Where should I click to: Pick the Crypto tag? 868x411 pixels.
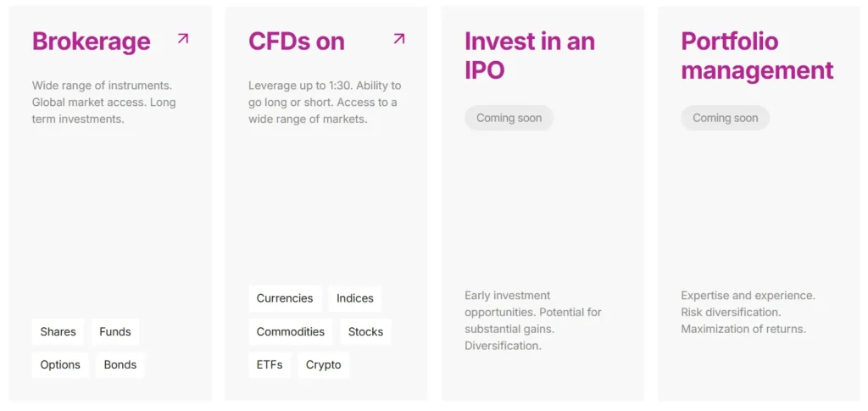point(323,364)
